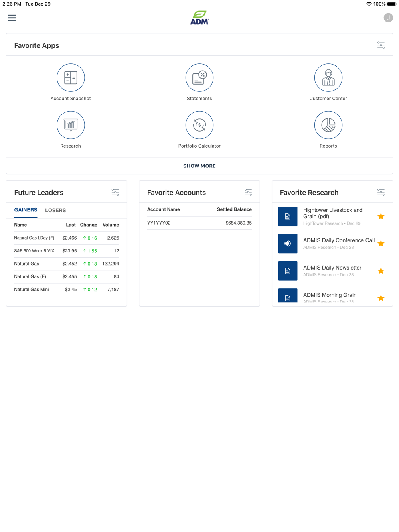Tap the 2:26 PM clock
The width and height of the screenshot is (399, 532).
[x=12, y=4]
